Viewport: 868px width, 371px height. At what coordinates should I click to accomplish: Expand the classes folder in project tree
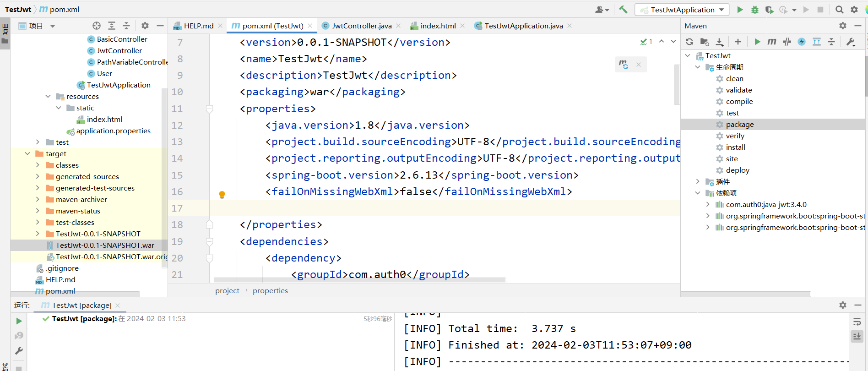coord(38,165)
